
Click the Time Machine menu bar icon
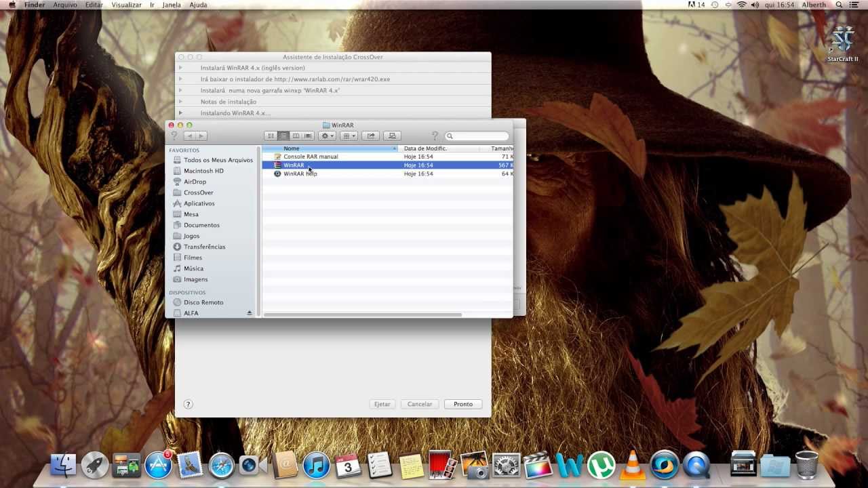click(714, 5)
